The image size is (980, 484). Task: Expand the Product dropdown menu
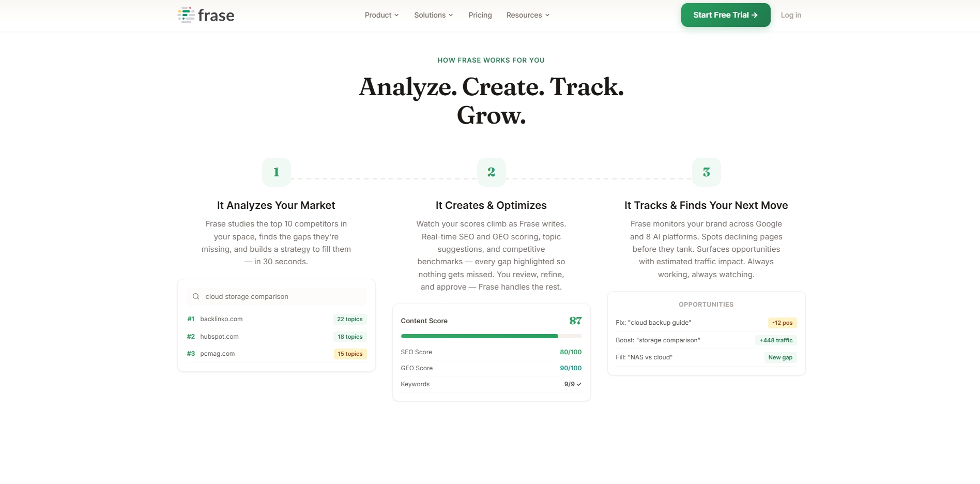(x=381, y=15)
